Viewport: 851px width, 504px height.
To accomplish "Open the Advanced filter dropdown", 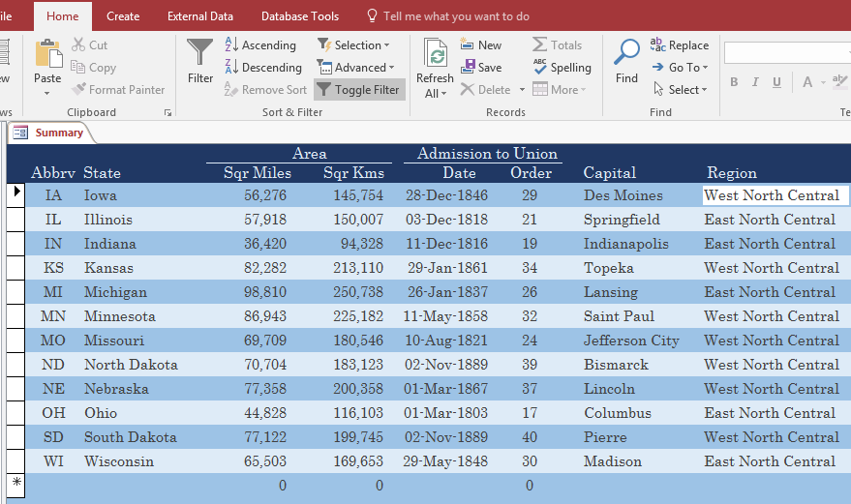I will (356, 67).
